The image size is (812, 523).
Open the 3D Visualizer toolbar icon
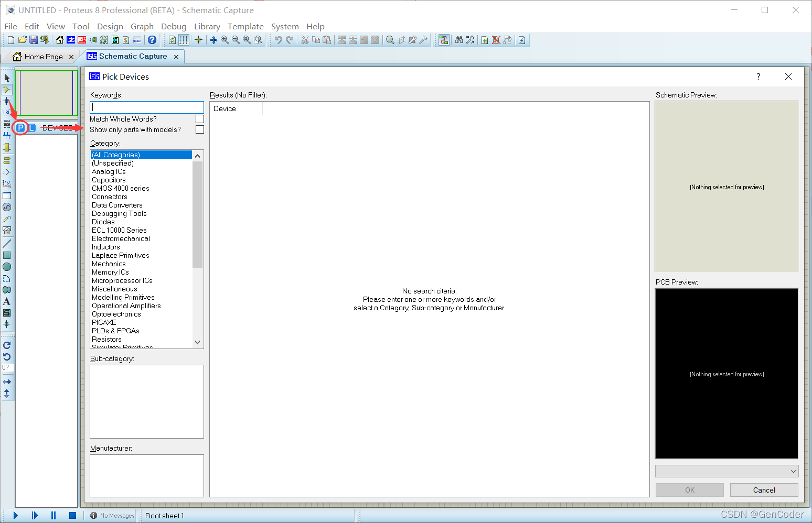coord(93,40)
